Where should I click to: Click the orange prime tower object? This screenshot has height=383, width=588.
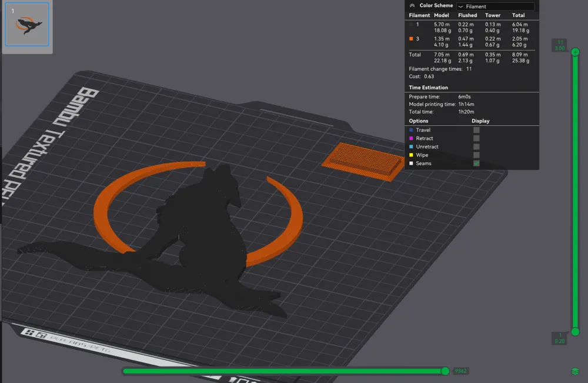click(x=363, y=161)
